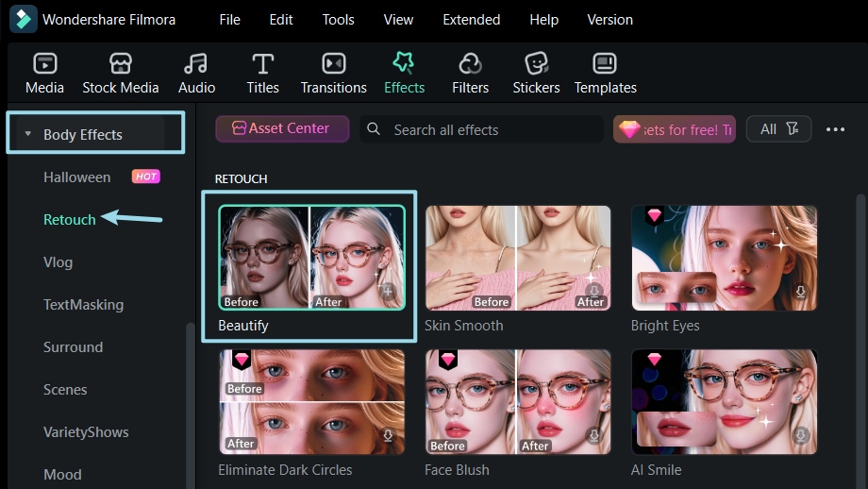The image size is (868, 489).
Task: Download the Bright Eyes effect
Action: point(800,292)
